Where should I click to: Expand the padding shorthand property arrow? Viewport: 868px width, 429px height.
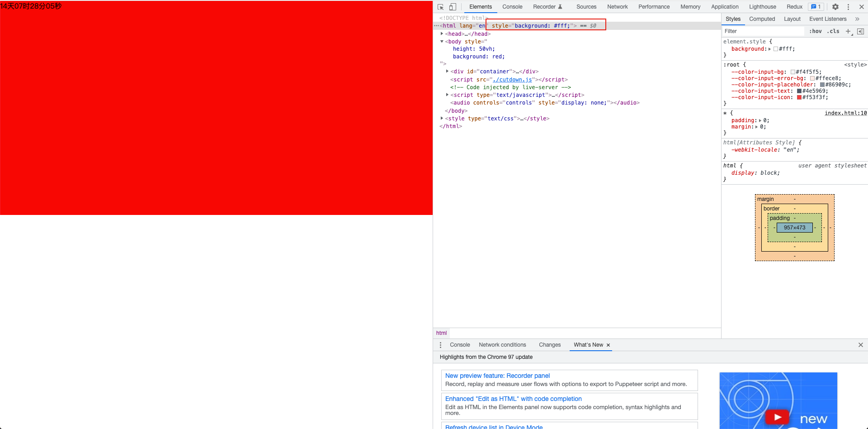[x=760, y=120]
